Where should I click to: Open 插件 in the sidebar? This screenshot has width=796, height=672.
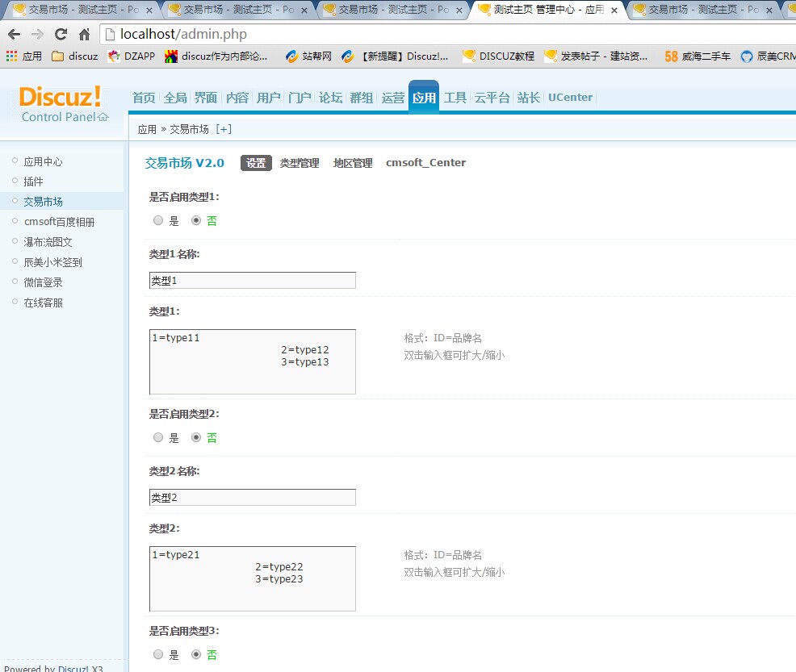pyautogui.click(x=34, y=182)
